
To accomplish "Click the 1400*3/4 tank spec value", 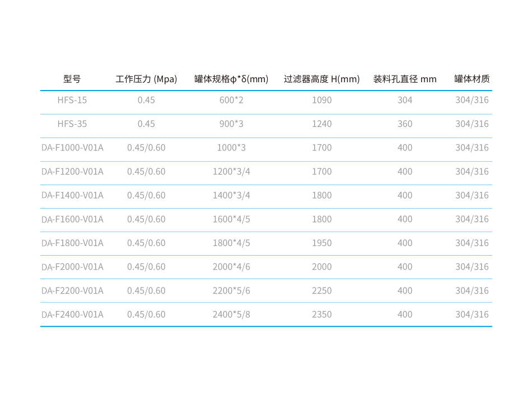I will click(x=231, y=195).
